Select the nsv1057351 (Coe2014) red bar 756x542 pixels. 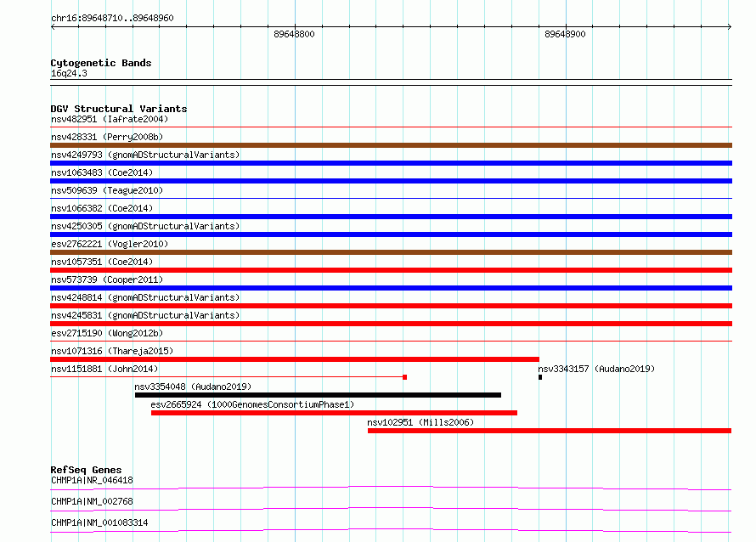(391, 270)
